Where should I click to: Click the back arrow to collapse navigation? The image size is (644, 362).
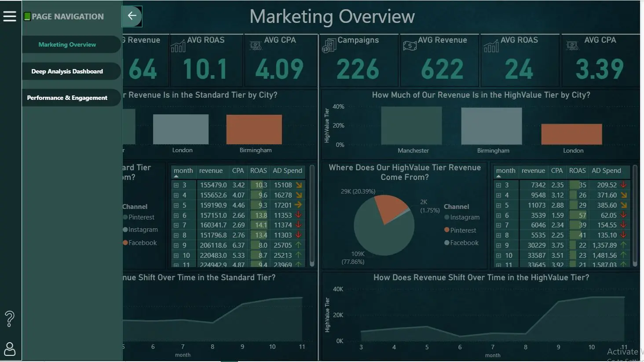(132, 16)
